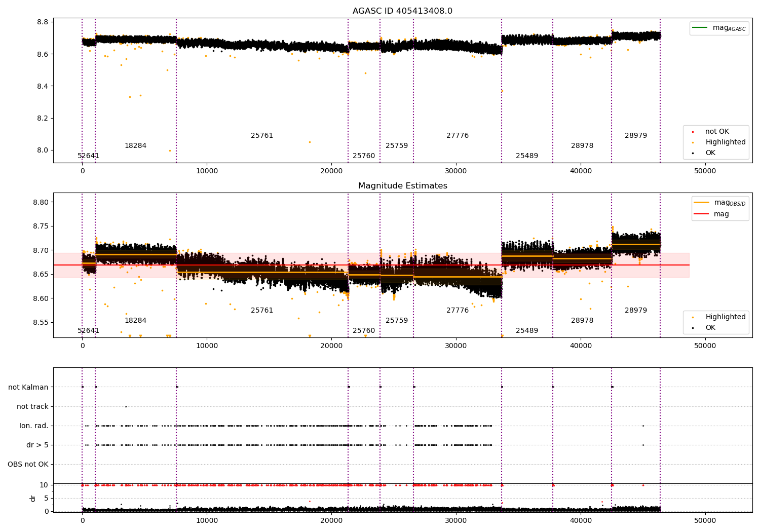Image resolution: width=760 pixels, height=532 pixels.
Task: Click y-axis tick 10 in dr plot
Action: point(44,485)
